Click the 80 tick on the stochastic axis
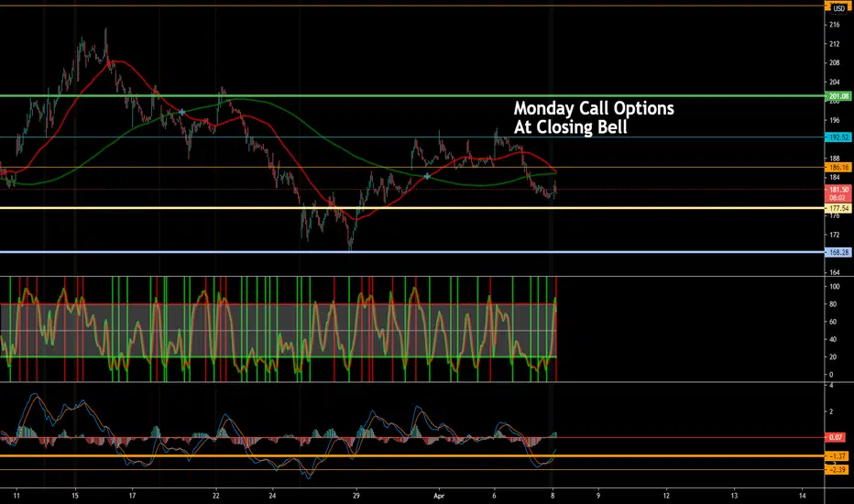 (x=833, y=304)
